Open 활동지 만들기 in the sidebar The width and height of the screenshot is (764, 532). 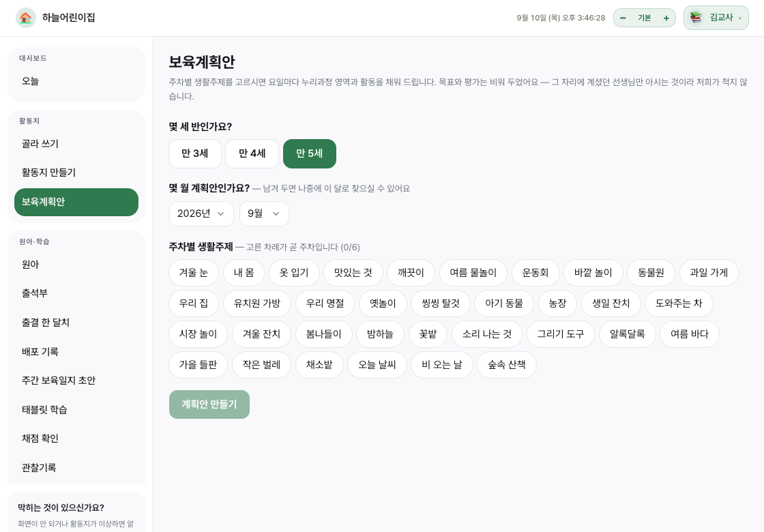coord(76,173)
